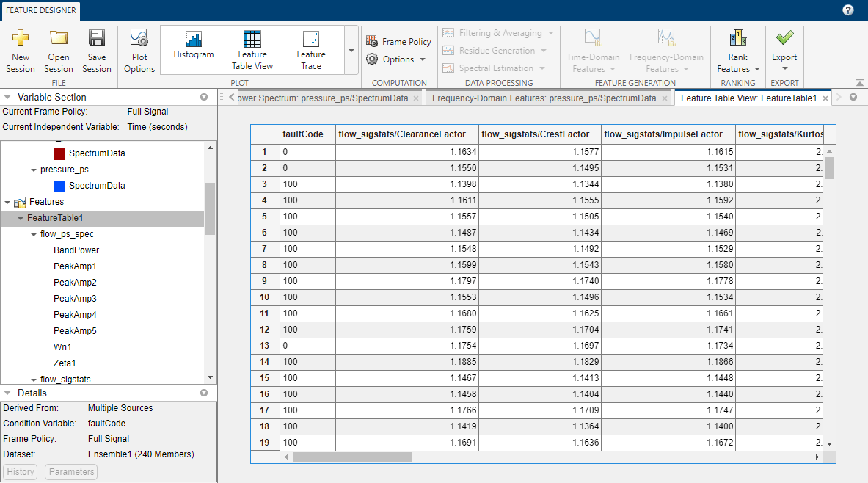Open a saved session with Open Session
The width and height of the screenshot is (868, 483).
pos(59,38)
